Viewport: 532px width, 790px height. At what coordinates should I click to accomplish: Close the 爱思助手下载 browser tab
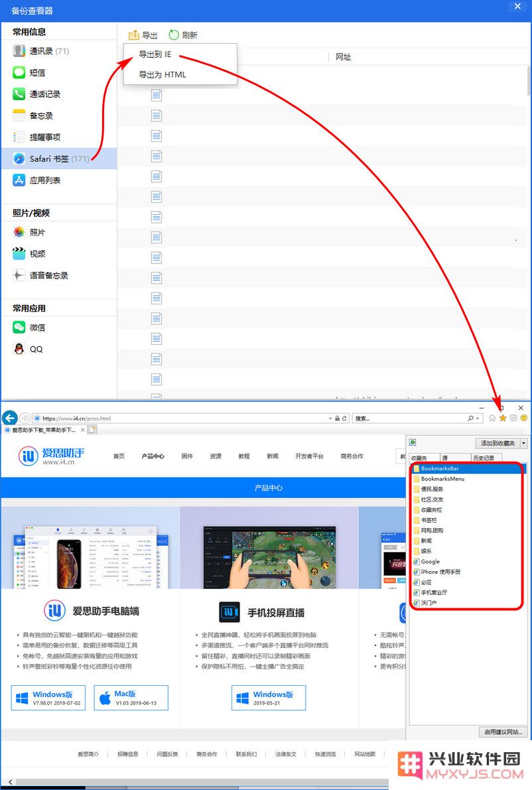coord(83,430)
